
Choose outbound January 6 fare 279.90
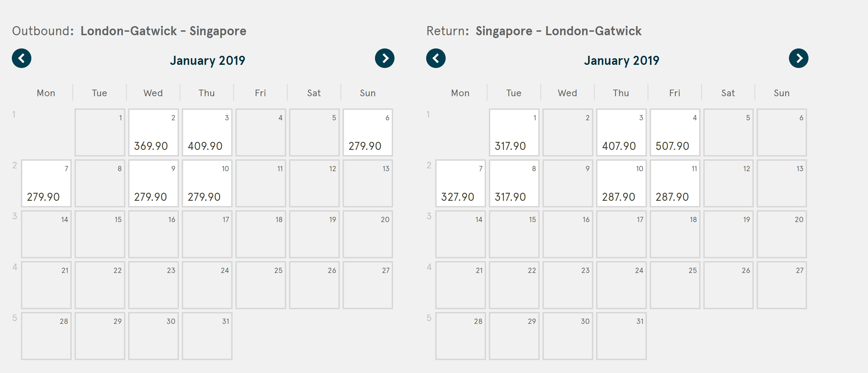(368, 133)
